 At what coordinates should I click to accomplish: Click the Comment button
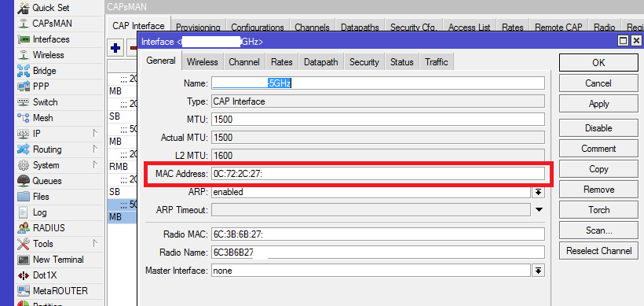(x=598, y=149)
